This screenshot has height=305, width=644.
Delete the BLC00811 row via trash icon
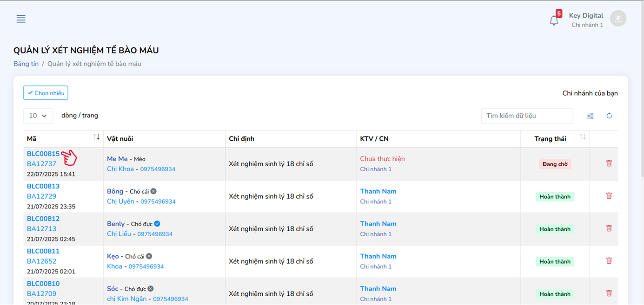609,261
